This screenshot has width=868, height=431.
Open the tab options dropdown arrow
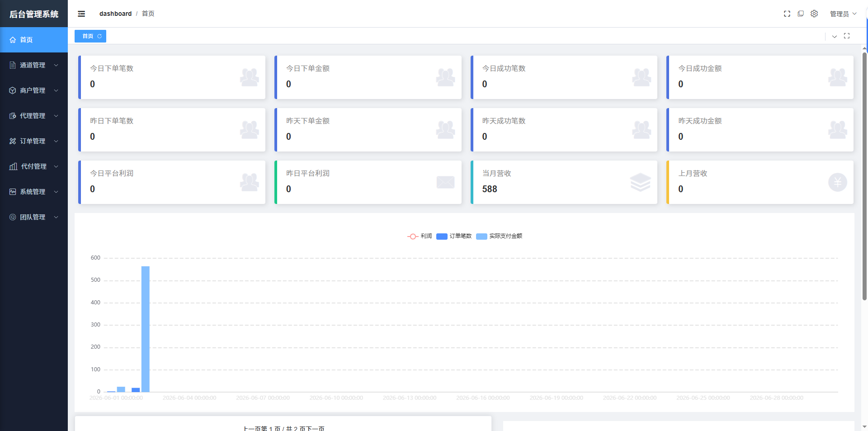pyautogui.click(x=835, y=36)
